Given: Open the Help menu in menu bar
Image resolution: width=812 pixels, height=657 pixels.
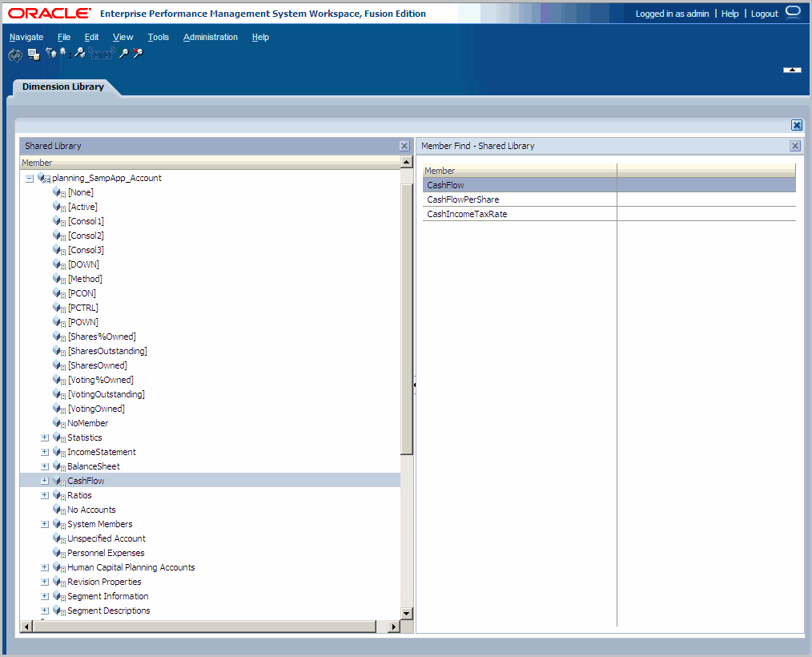Looking at the screenshot, I should click(x=260, y=38).
